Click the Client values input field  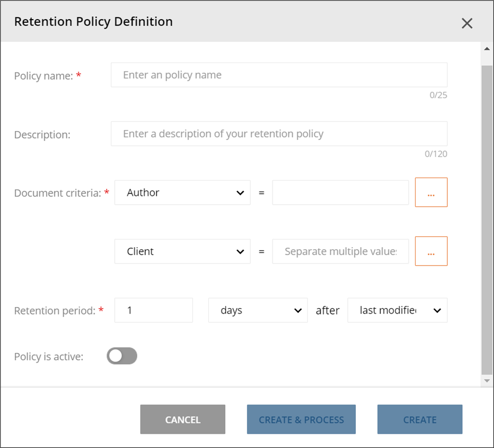[x=340, y=251]
